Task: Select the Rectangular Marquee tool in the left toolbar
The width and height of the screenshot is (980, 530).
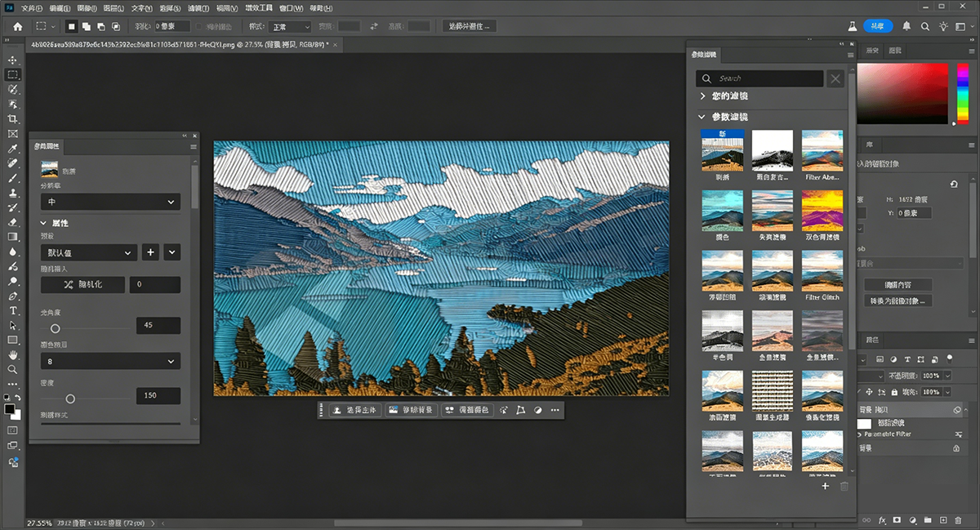Action: [x=13, y=74]
